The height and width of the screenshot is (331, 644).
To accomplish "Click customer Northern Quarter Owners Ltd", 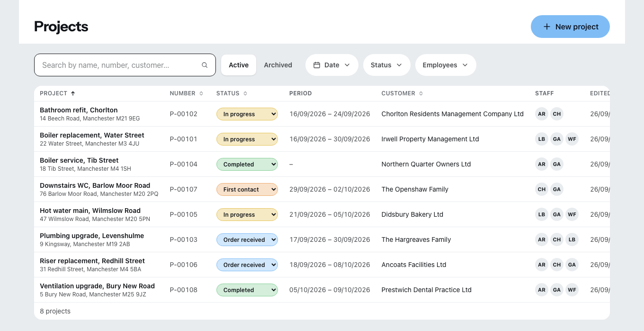I will (426, 164).
